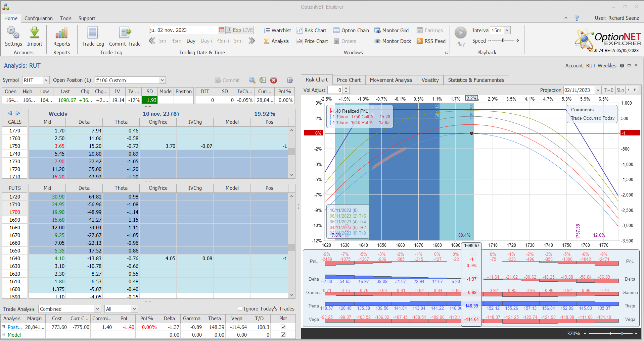Click the Watchlist button
The height and width of the screenshot is (341, 644).
click(x=277, y=31)
